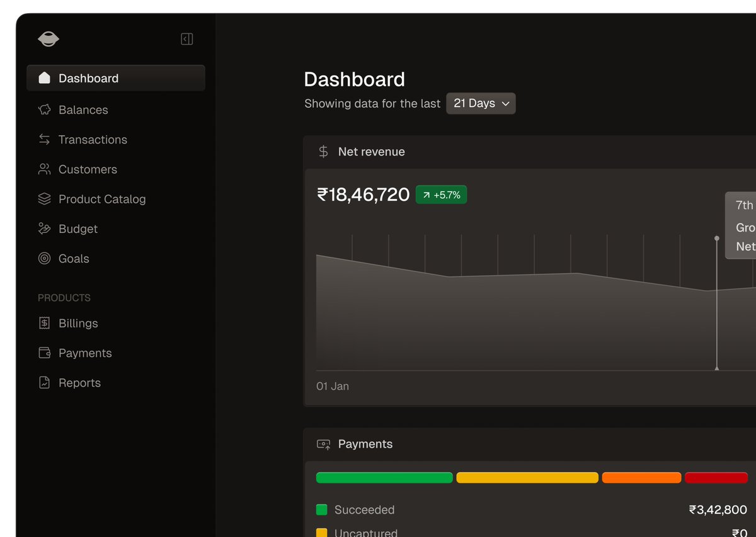Click the Reports chart-file icon
This screenshot has height=537, width=756.
[x=44, y=383]
